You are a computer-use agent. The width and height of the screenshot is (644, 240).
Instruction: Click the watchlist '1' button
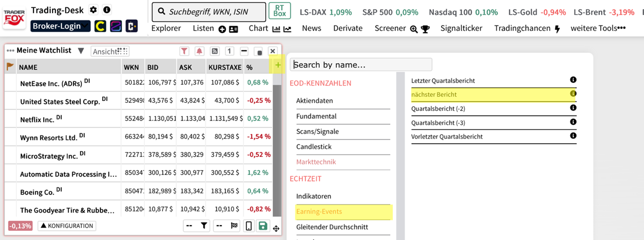point(229,51)
